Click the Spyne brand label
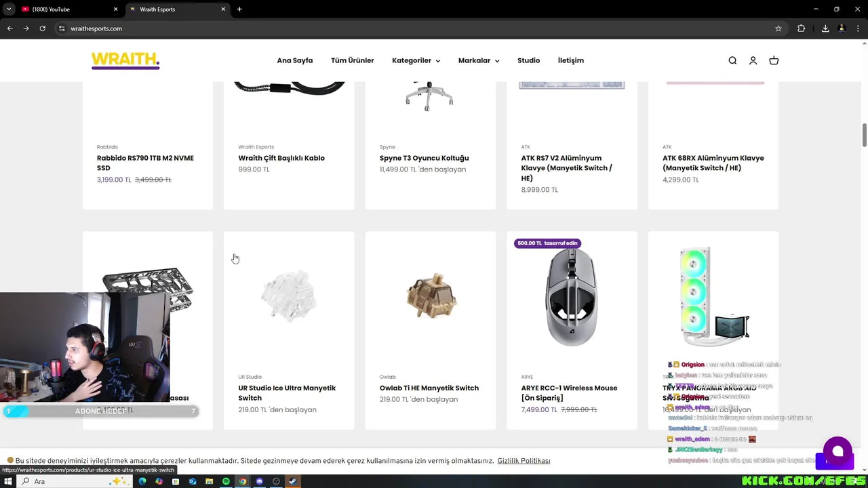Viewport: 868px width, 488px height. [x=387, y=147]
